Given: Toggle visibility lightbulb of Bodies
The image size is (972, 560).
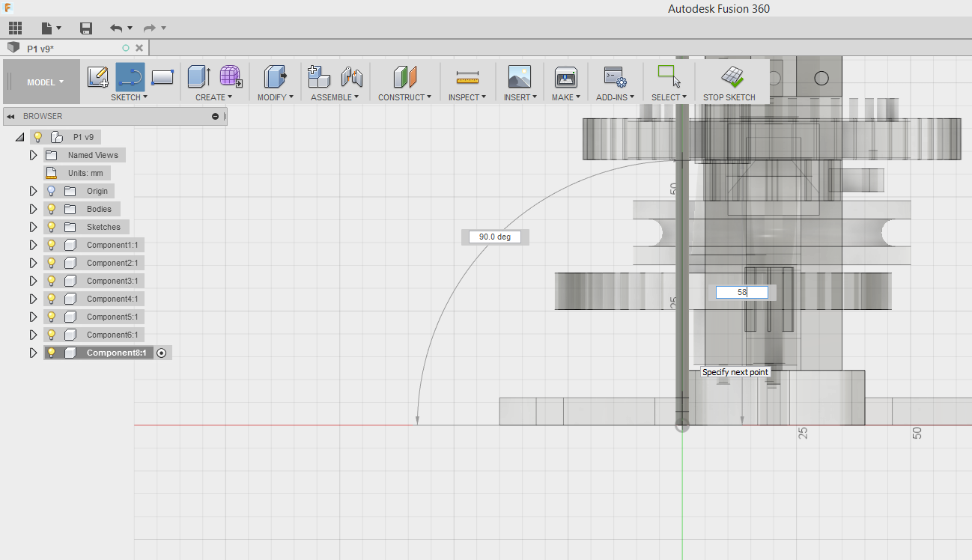Looking at the screenshot, I should click(52, 209).
